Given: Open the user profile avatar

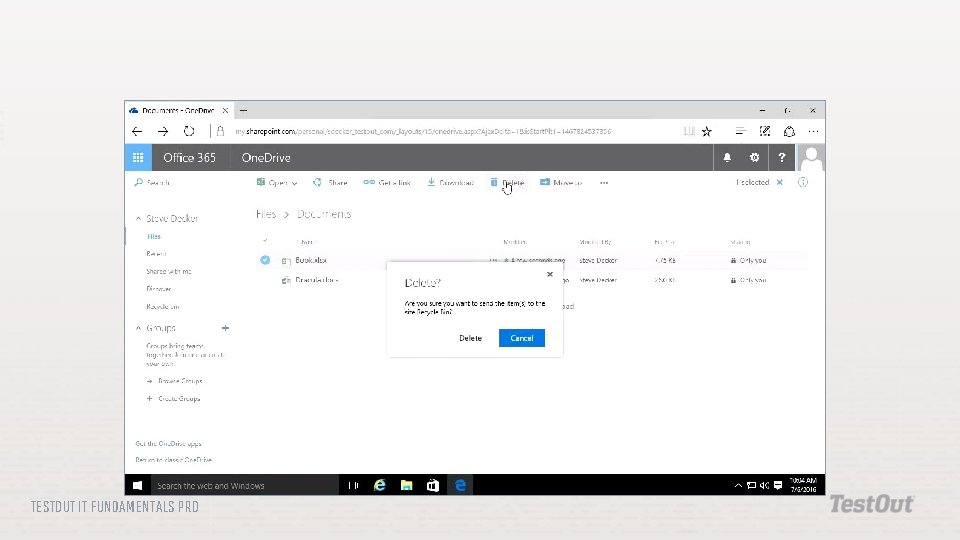Looking at the screenshot, I should click(811, 157).
